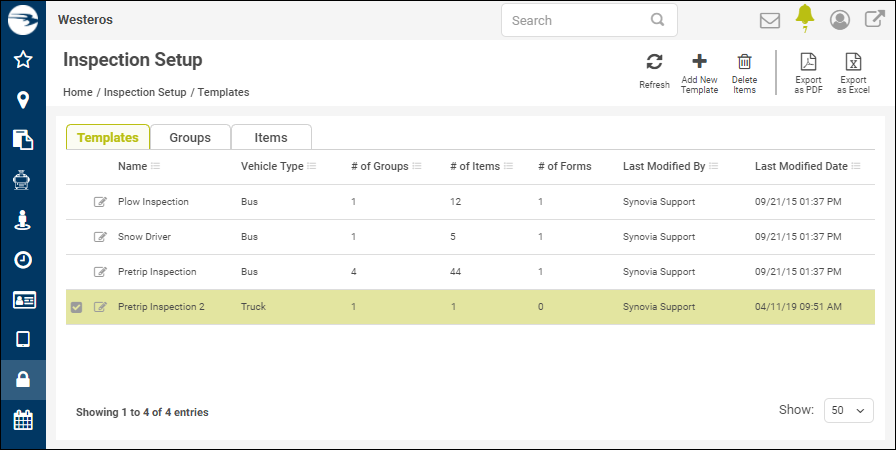Click the favorites star in sidebar
Image resolution: width=896 pixels, height=450 pixels.
point(23,60)
